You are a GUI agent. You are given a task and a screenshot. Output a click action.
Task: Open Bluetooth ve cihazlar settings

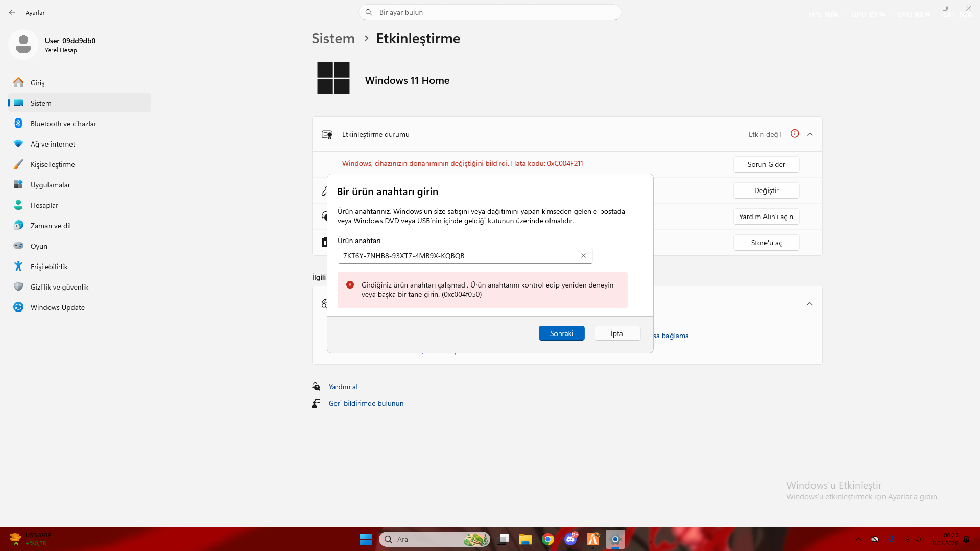80,123
